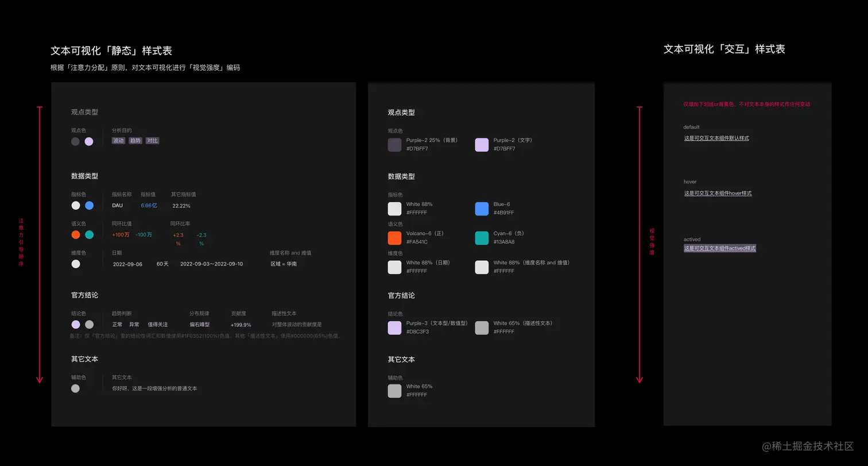Open the default-style interactive text link
This screenshot has height=466, width=868.
(x=716, y=138)
